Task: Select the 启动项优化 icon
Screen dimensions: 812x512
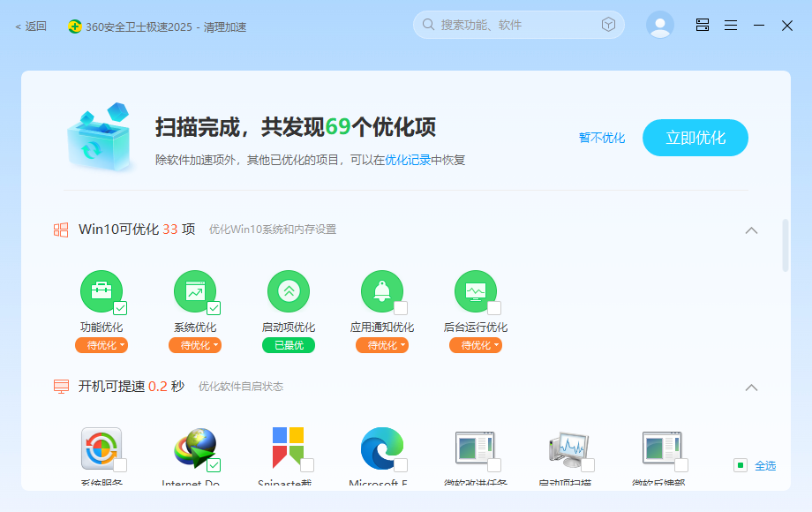Action: 289,290
